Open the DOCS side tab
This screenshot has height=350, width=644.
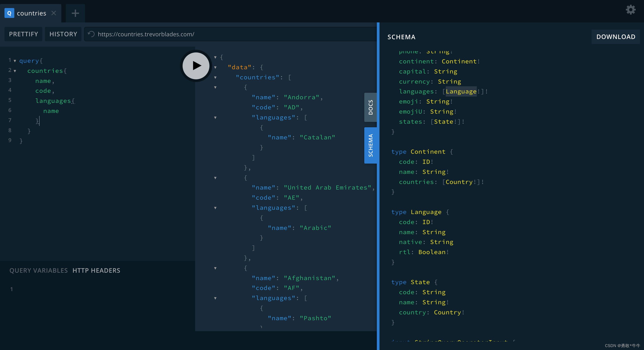371,107
